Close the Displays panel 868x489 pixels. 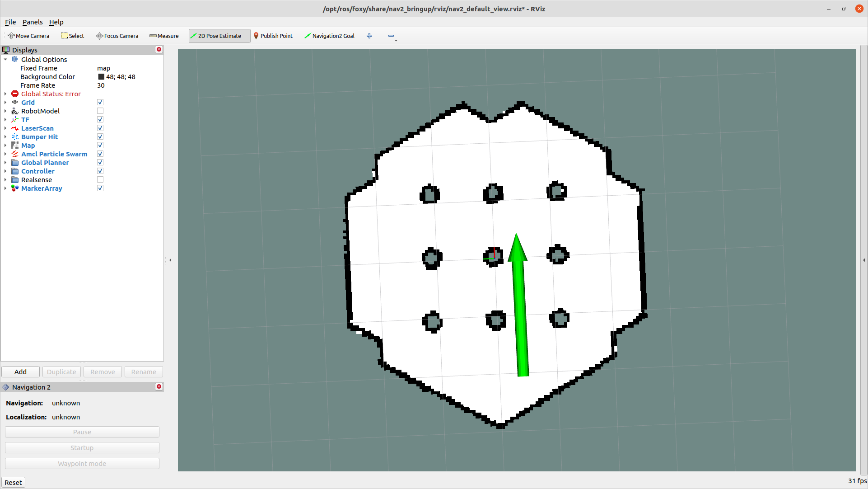point(159,50)
